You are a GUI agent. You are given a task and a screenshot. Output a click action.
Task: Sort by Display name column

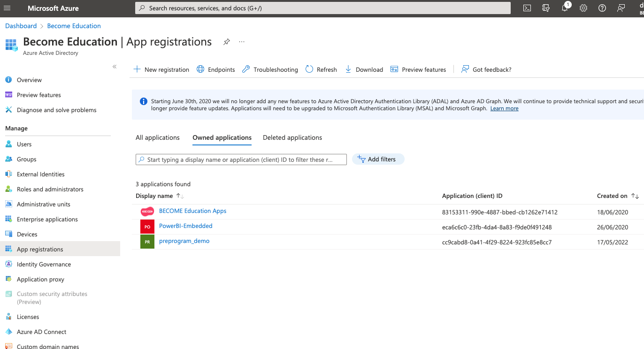[x=160, y=196]
